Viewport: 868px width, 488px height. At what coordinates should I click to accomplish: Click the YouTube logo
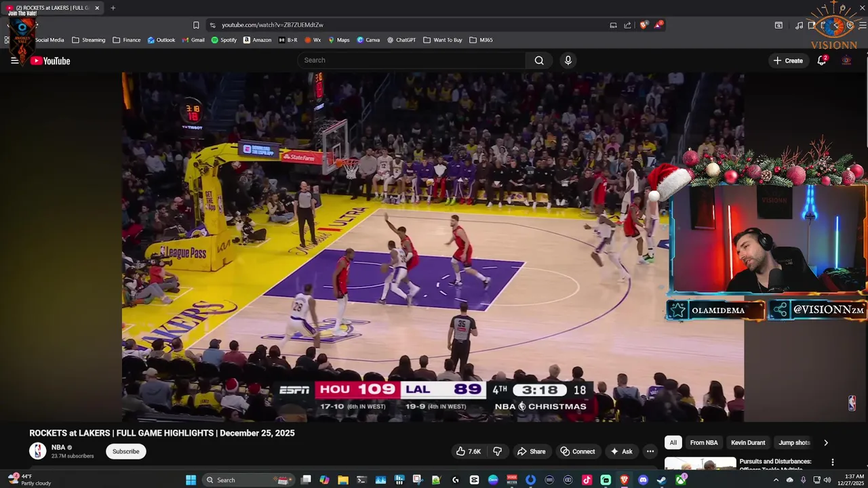(x=50, y=60)
